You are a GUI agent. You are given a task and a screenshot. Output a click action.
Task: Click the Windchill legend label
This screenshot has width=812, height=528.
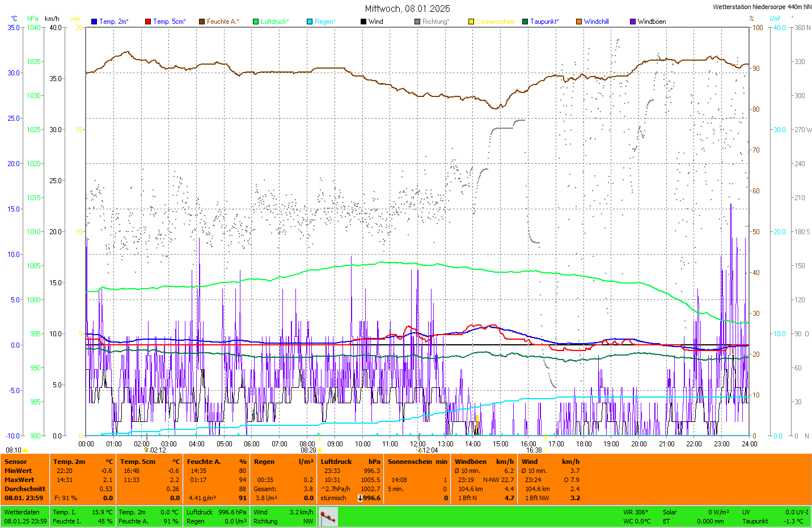tap(596, 22)
